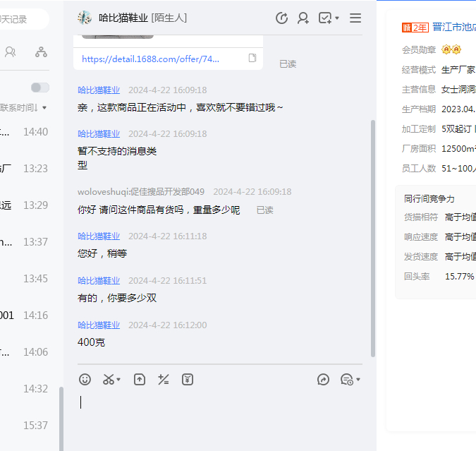Expand the contact time sort dropdown
This screenshot has width=476, height=451.
coord(45,108)
